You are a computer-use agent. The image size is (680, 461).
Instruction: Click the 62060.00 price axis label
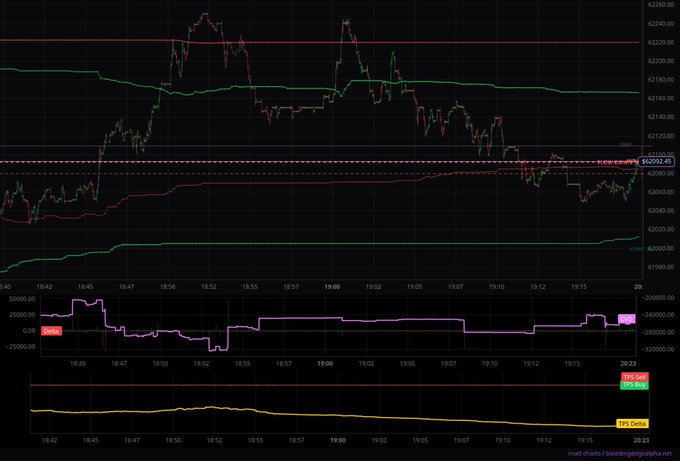660,192
